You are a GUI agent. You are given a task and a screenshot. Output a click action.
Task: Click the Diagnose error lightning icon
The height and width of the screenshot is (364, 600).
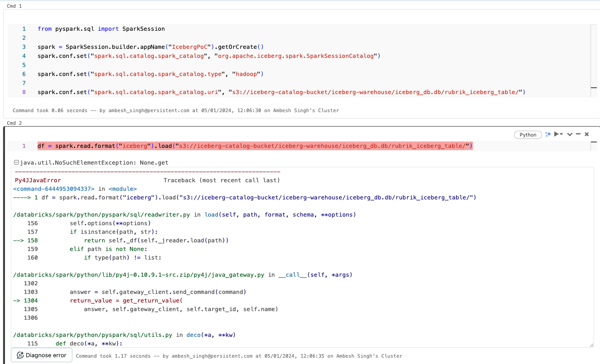pos(19,355)
